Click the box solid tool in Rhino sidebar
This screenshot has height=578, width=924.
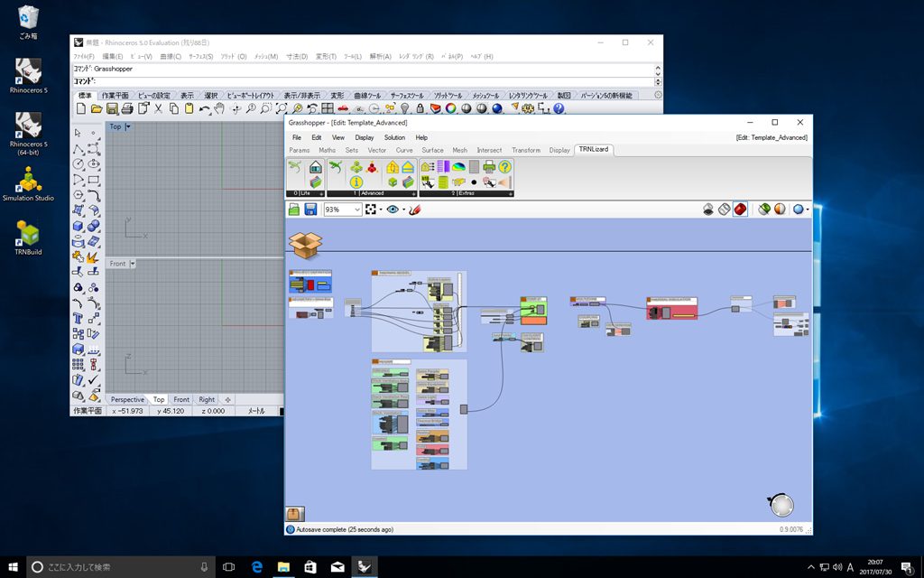pyautogui.click(x=79, y=226)
